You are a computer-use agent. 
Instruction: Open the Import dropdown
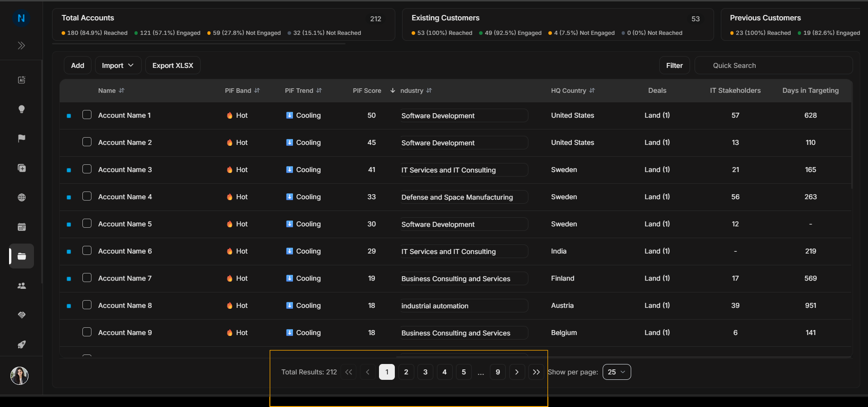coord(118,66)
